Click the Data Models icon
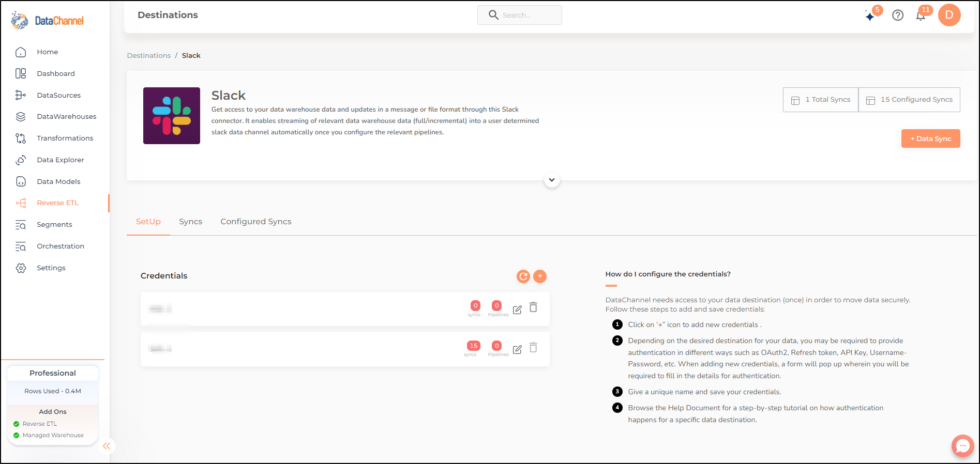Image resolution: width=980 pixels, height=464 pixels. pos(21,181)
